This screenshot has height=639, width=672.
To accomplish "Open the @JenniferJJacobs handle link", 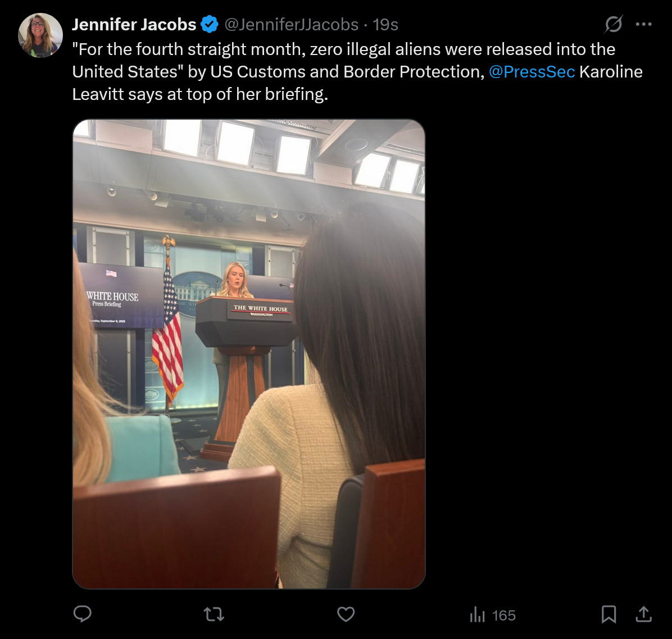I will tap(292, 25).
